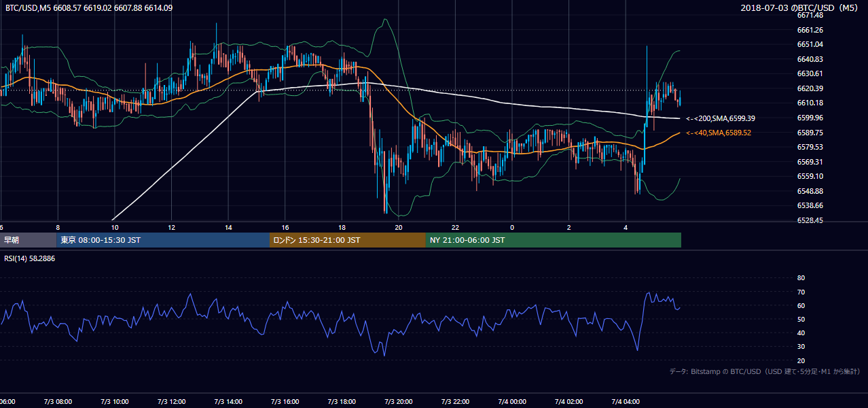
Task: Click the 200 SMA 6599.39 label
Action: pyautogui.click(x=721, y=118)
